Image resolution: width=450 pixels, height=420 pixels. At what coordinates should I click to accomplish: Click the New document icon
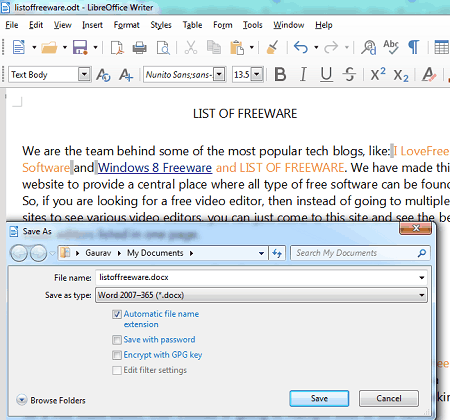pos(19,47)
